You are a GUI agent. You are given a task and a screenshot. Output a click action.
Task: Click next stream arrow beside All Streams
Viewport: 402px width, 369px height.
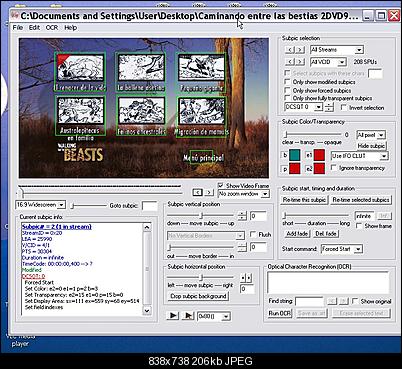[300, 50]
